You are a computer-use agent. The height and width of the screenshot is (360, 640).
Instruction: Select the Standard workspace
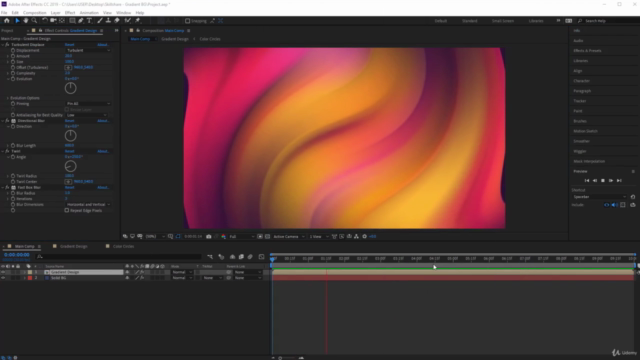click(469, 21)
